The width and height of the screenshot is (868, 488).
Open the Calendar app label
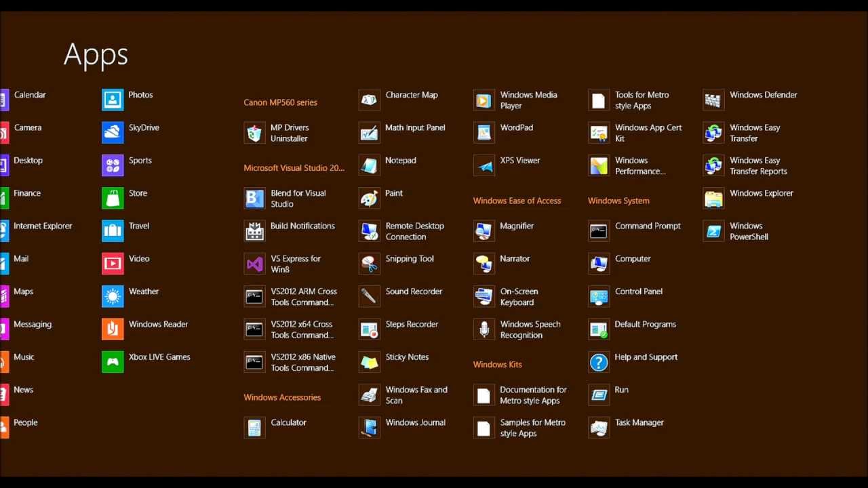tap(30, 95)
